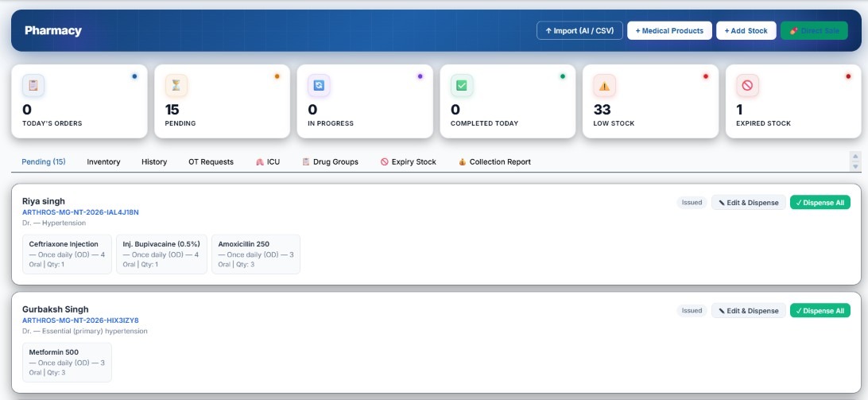Click the down arrow of tab scroller
Viewport: 868px width, 400px height.
click(855, 166)
